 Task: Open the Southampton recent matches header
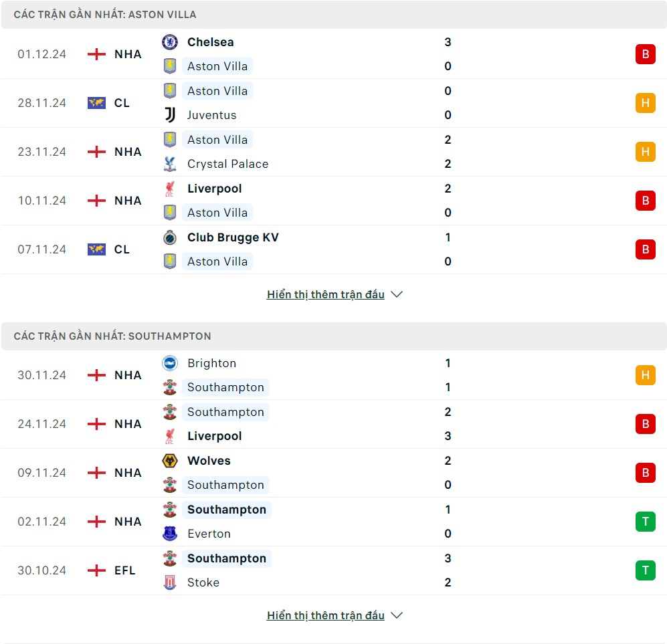(112, 336)
